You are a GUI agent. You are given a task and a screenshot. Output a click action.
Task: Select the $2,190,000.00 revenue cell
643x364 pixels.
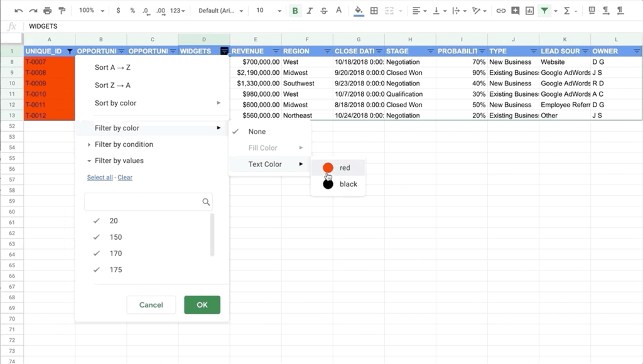click(x=256, y=73)
